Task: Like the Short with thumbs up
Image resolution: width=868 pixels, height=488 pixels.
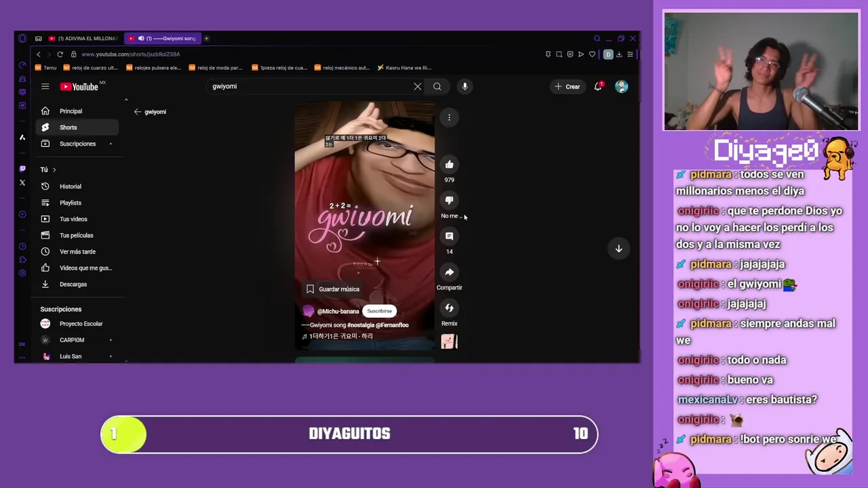Action: (x=449, y=164)
